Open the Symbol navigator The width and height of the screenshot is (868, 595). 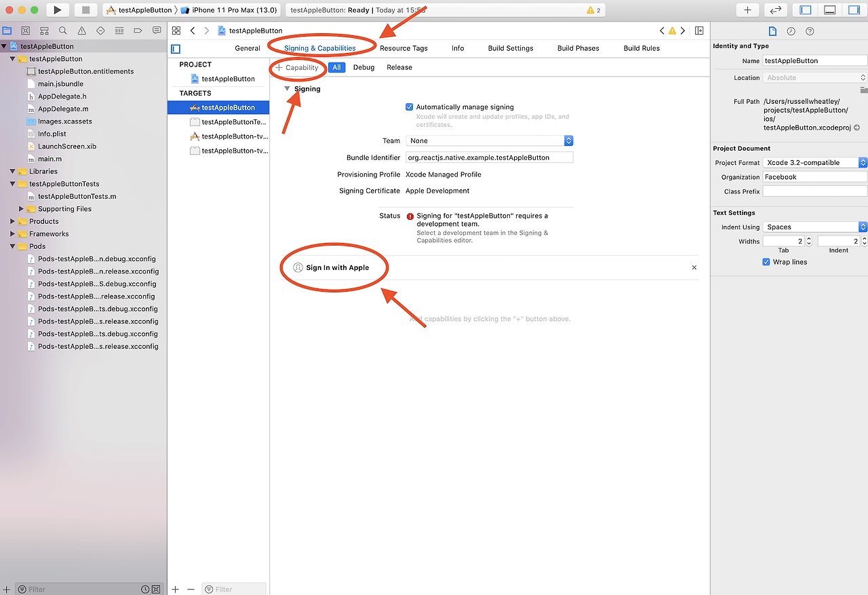(x=44, y=31)
